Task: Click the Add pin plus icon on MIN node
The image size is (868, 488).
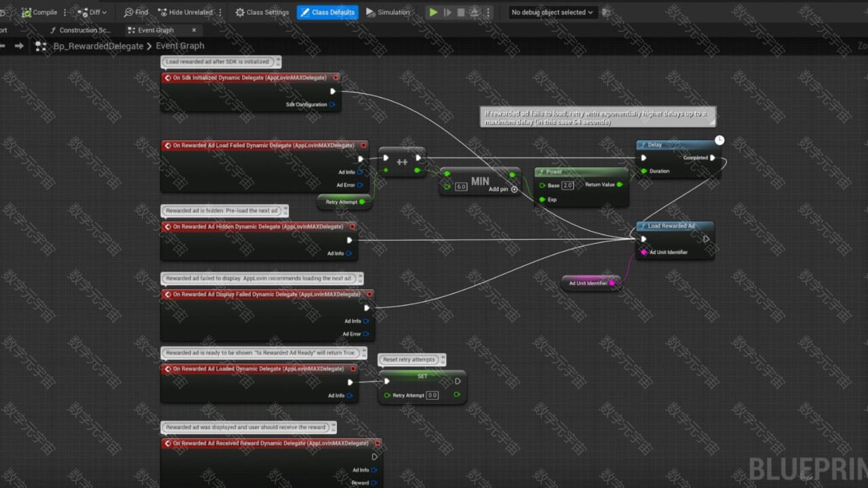Action: coord(514,189)
